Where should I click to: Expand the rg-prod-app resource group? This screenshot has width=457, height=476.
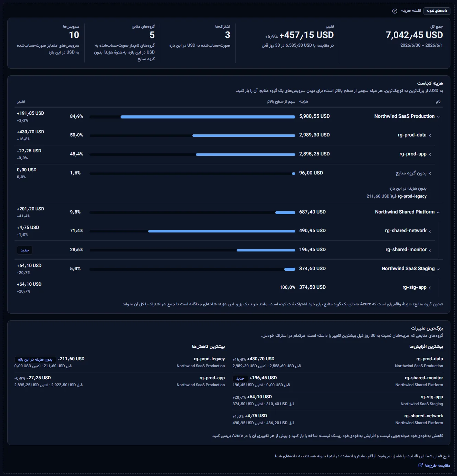[430, 154]
